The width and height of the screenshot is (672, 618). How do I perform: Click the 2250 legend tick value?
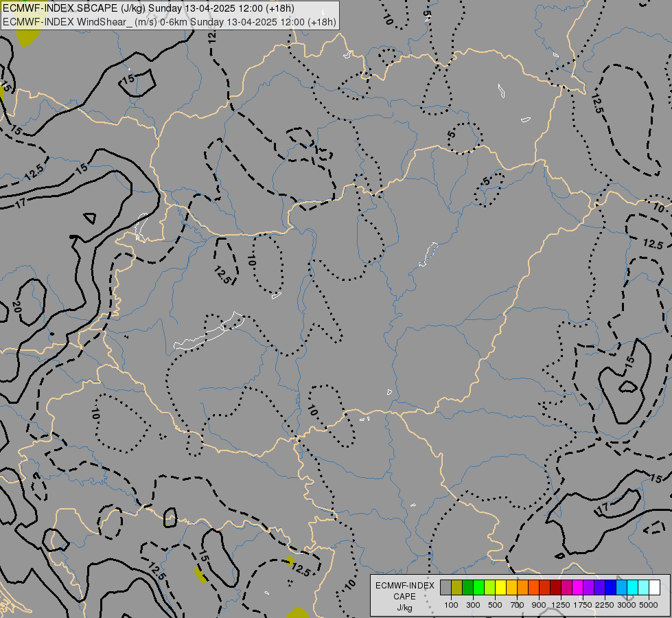[x=605, y=605]
